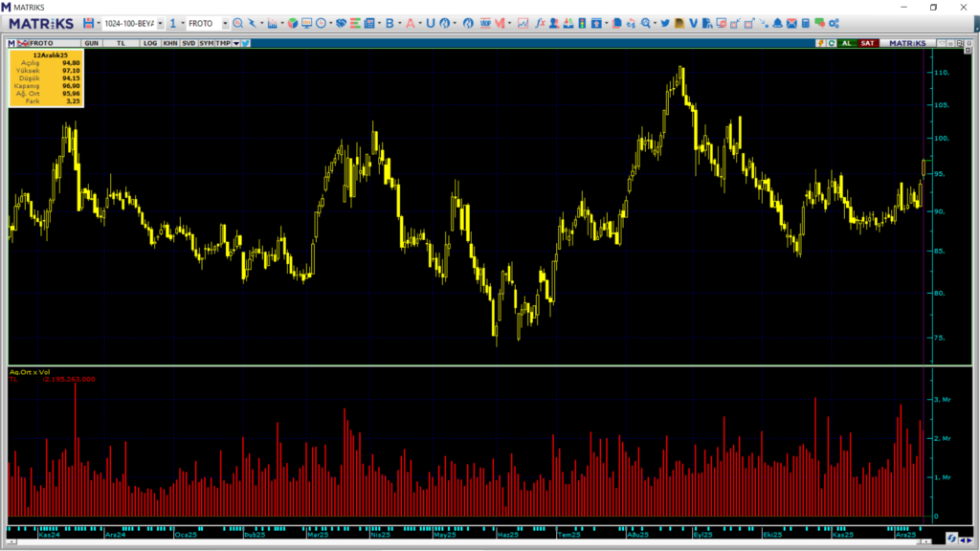
Task: Open the clock icon in toolbar
Action: pos(321,23)
